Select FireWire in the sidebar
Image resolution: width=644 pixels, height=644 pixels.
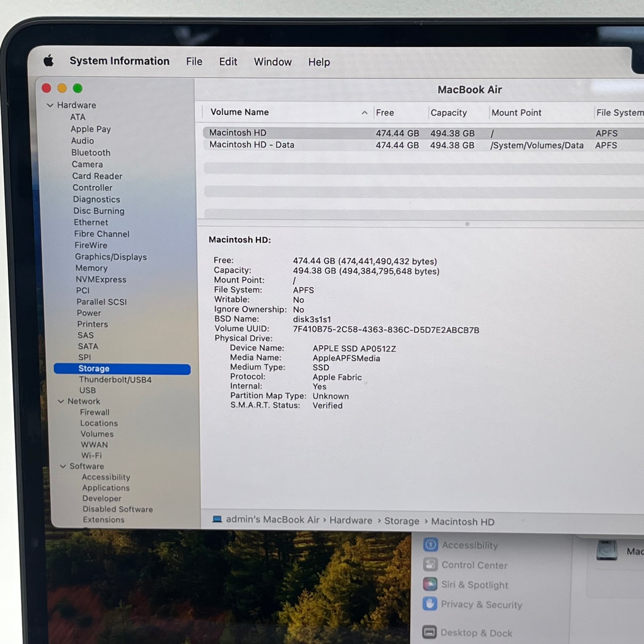click(x=91, y=245)
